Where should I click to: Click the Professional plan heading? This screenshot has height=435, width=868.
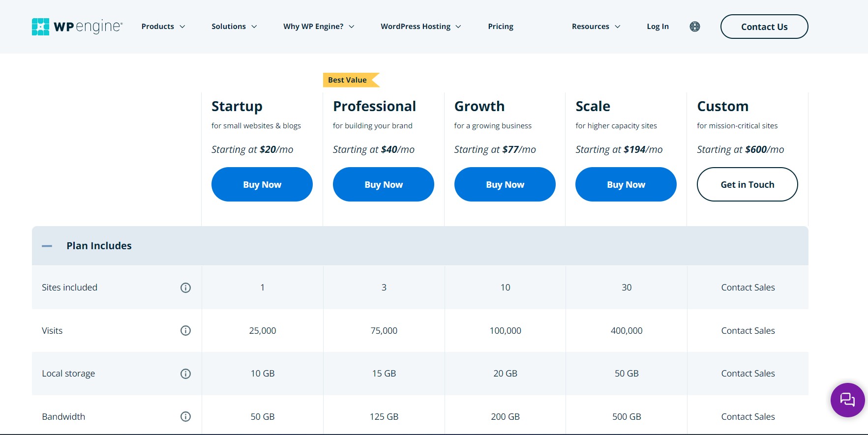[374, 106]
